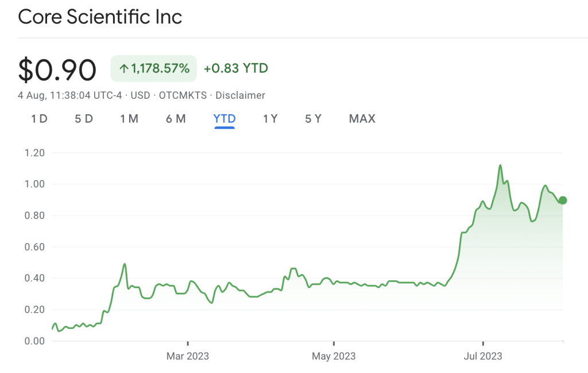The height and width of the screenshot is (373, 588).
Task: Click the May 2023 axis label
Action: click(334, 356)
